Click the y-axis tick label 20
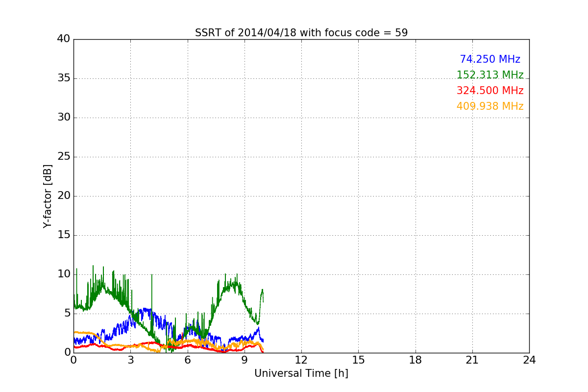Screen dimensions: 588x392 coord(64,196)
